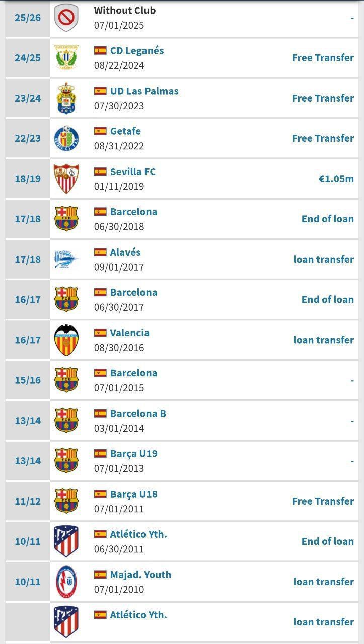Open the Barça U19 team link
The width and height of the screenshot is (364, 644).
click(x=133, y=453)
